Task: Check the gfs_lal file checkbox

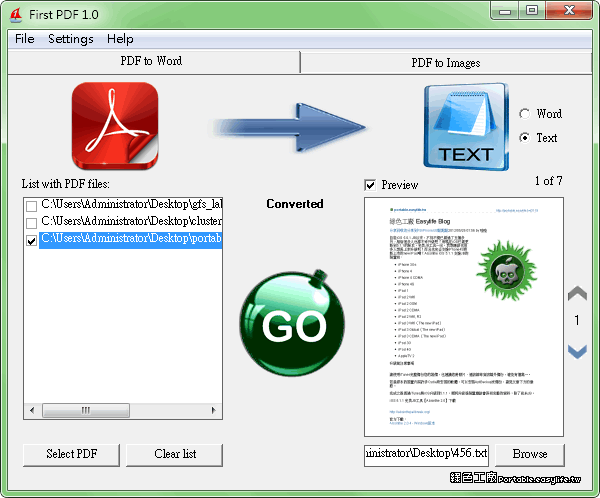Action: point(31,206)
